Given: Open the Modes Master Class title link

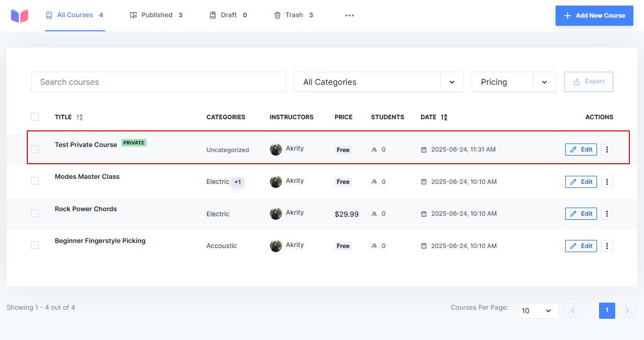Looking at the screenshot, I should tap(87, 177).
